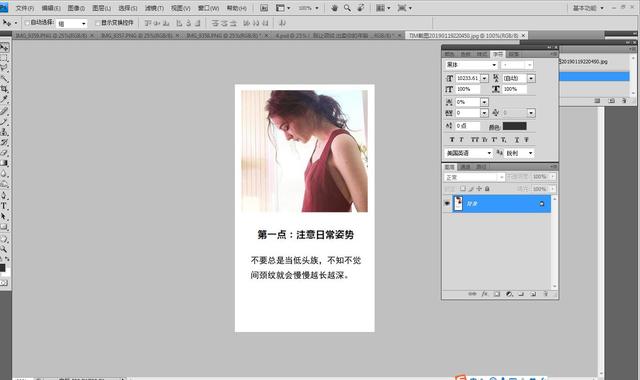Select the Healing Brush tool

[4, 111]
